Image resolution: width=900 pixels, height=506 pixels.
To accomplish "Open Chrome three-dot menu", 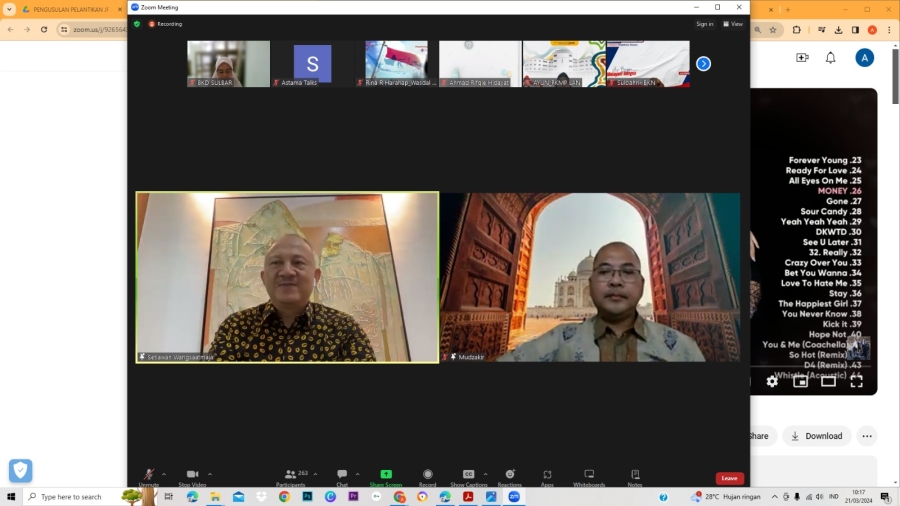I will coord(889,30).
